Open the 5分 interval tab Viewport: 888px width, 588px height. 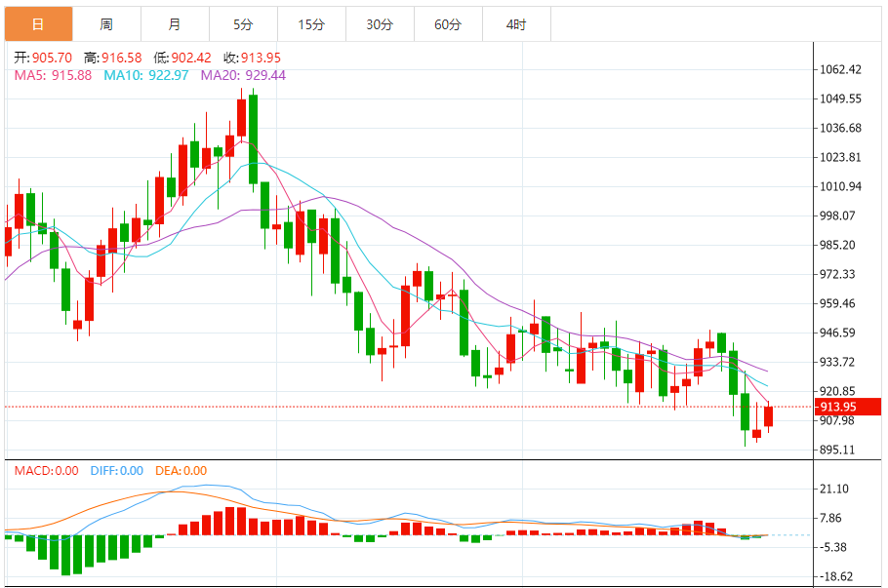(243, 24)
